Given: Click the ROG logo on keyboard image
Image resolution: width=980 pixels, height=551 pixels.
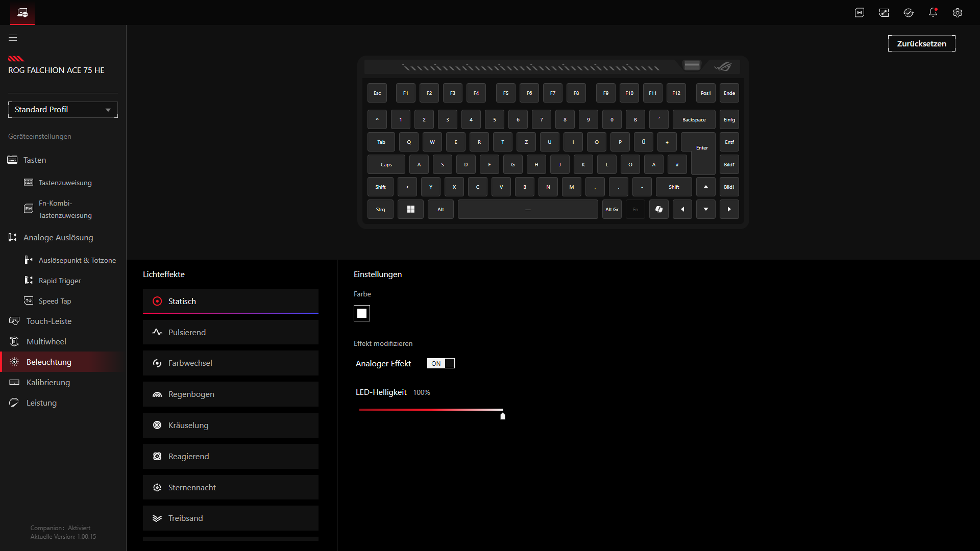Looking at the screenshot, I should 723,66.
